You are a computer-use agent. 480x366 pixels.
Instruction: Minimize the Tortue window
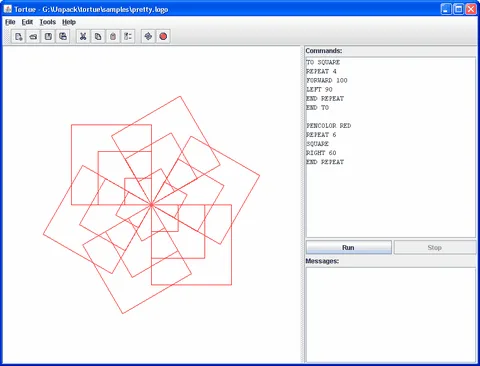(x=446, y=9)
